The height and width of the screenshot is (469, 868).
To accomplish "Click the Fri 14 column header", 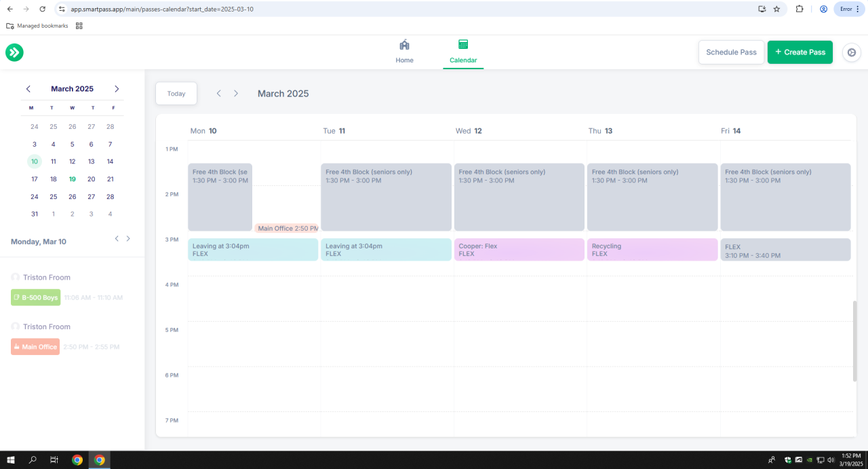I will pyautogui.click(x=731, y=131).
